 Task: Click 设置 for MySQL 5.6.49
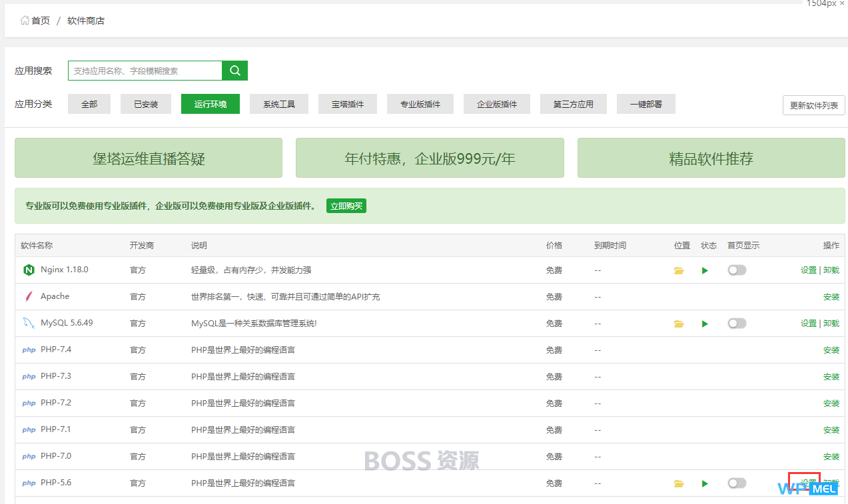[809, 324]
